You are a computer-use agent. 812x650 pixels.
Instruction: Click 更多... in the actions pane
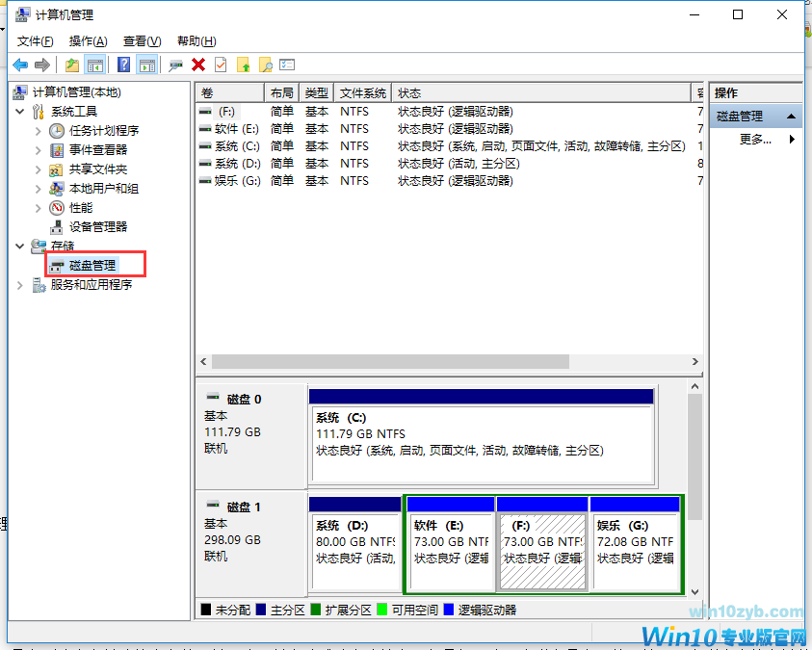755,139
